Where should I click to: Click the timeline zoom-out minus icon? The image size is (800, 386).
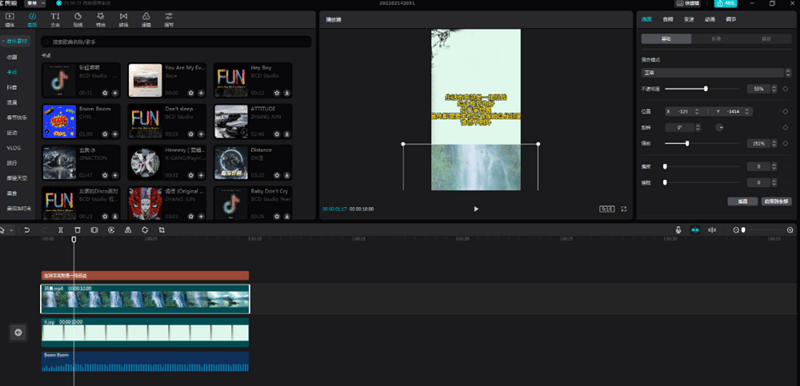click(x=736, y=230)
